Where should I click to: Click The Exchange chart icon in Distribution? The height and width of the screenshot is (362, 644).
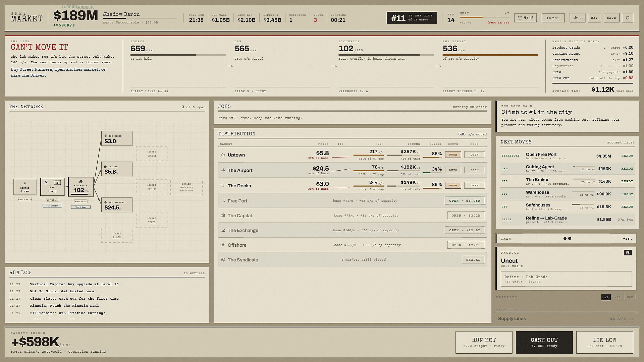(x=223, y=230)
